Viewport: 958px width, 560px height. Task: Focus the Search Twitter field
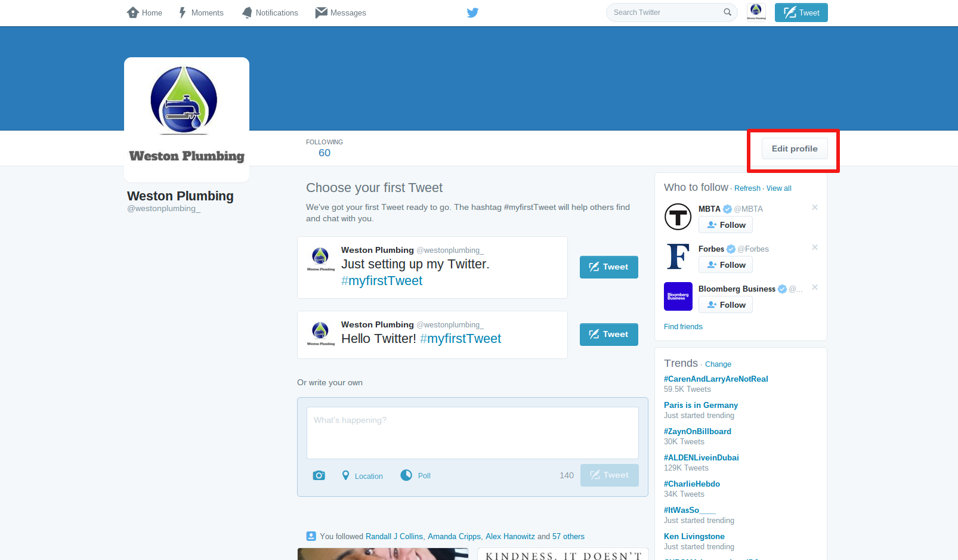click(672, 13)
